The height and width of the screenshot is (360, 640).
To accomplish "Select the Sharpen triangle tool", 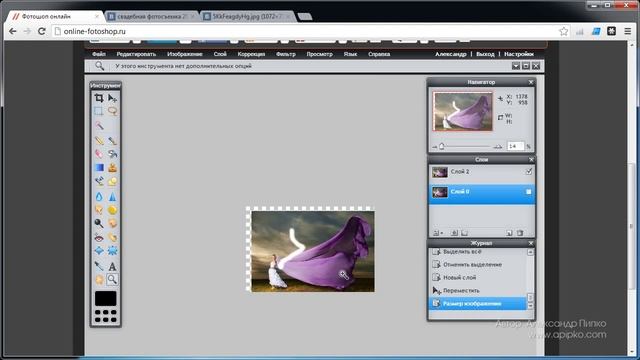I will tap(112, 197).
